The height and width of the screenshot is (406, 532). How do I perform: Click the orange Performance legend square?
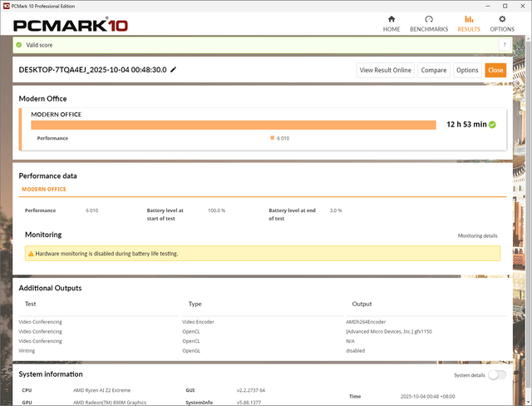click(272, 138)
